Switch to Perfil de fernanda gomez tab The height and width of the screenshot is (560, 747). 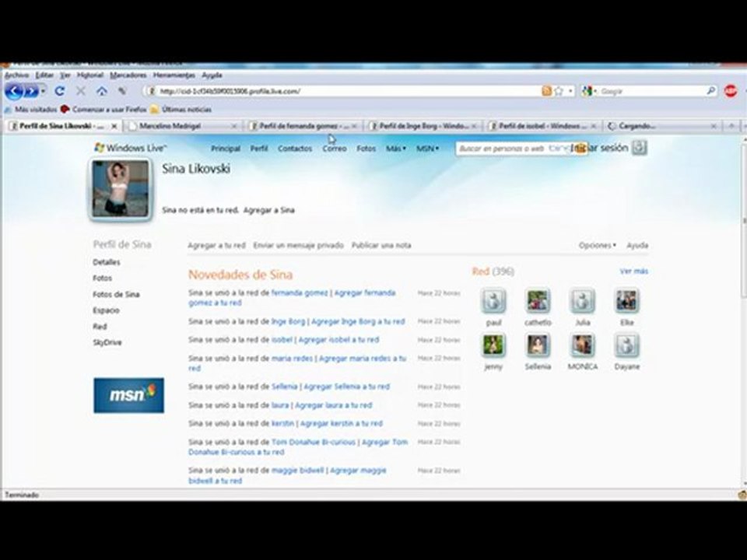pos(303,126)
